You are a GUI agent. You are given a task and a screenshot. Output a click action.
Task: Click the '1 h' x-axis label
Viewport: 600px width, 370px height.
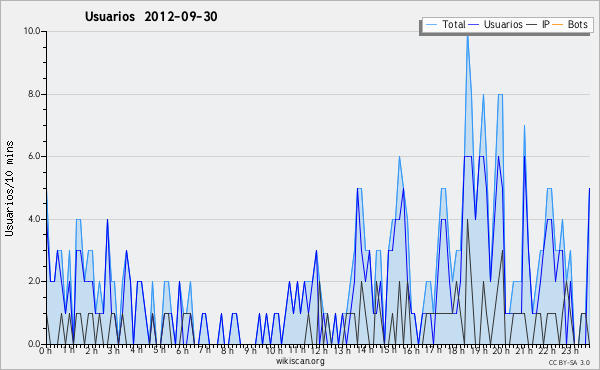tap(68, 351)
